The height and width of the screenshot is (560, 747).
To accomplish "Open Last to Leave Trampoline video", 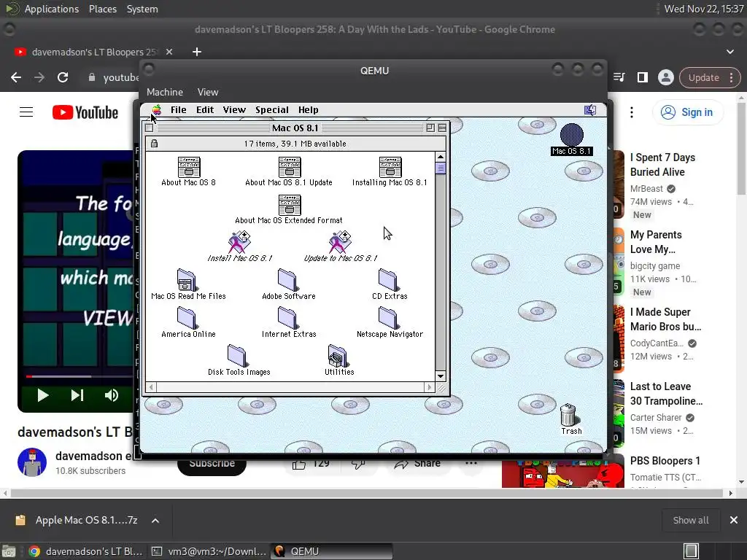I will pyautogui.click(x=666, y=394).
